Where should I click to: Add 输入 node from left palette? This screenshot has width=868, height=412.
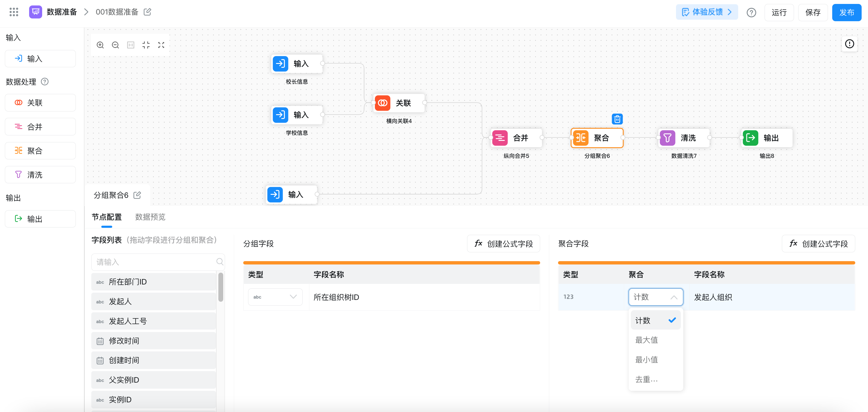click(x=40, y=58)
